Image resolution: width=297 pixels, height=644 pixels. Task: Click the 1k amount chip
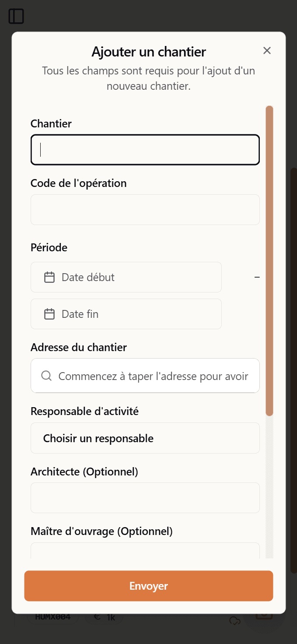coord(110,616)
